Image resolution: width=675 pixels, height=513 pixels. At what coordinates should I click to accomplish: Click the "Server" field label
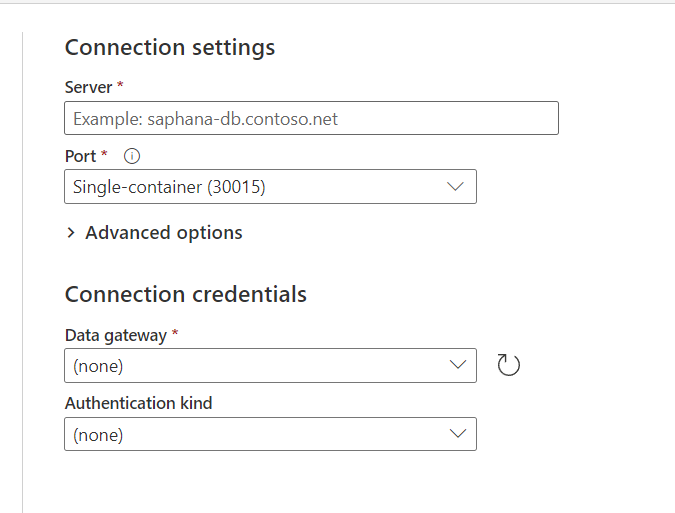(x=88, y=87)
